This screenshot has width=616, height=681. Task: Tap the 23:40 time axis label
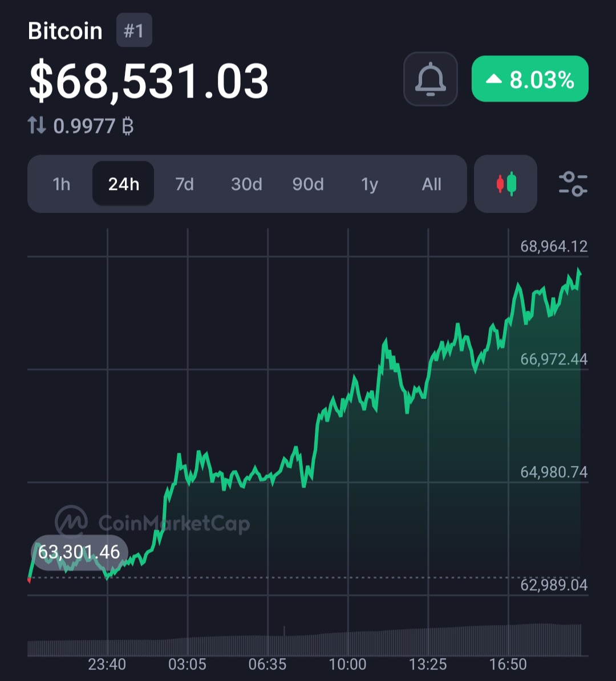pos(107,664)
